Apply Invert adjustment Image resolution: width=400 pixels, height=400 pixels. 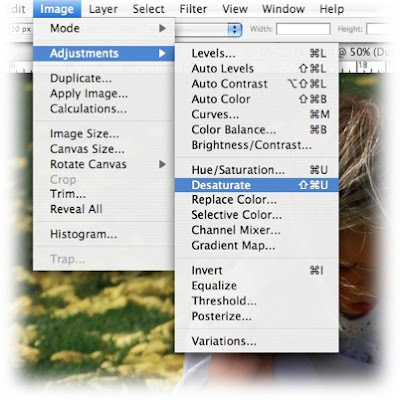[257, 270]
